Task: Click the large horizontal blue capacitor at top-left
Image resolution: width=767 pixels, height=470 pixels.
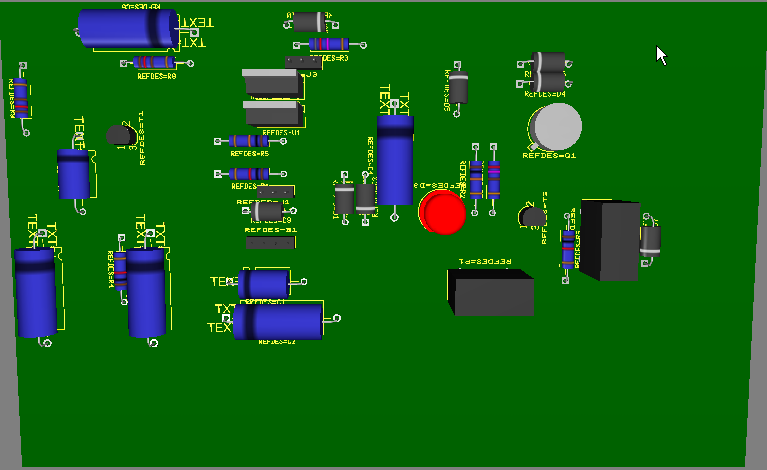Action: point(128,29)
